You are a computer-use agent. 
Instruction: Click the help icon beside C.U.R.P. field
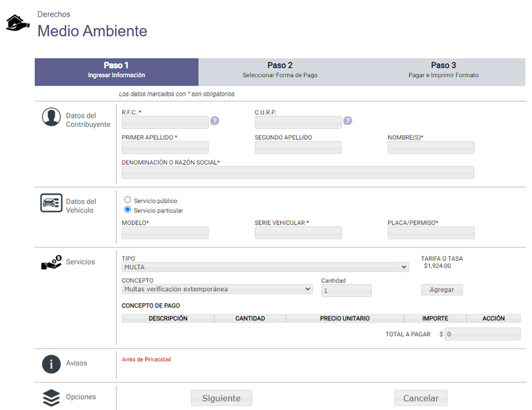(x=348, y=121)
